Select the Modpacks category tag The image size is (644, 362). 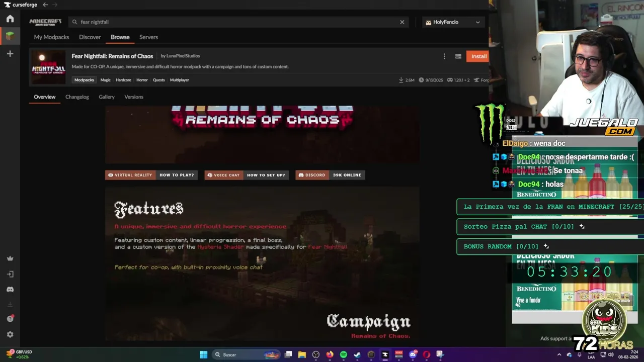click(x=84, y=80)
